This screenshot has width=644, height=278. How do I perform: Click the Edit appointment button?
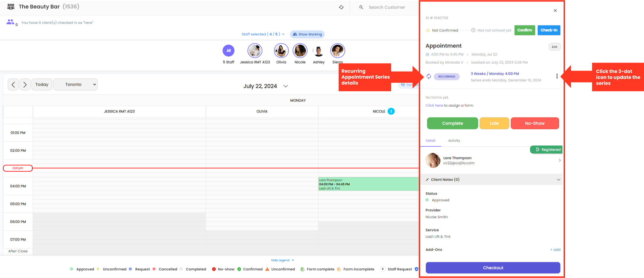(x=554, y=47)
